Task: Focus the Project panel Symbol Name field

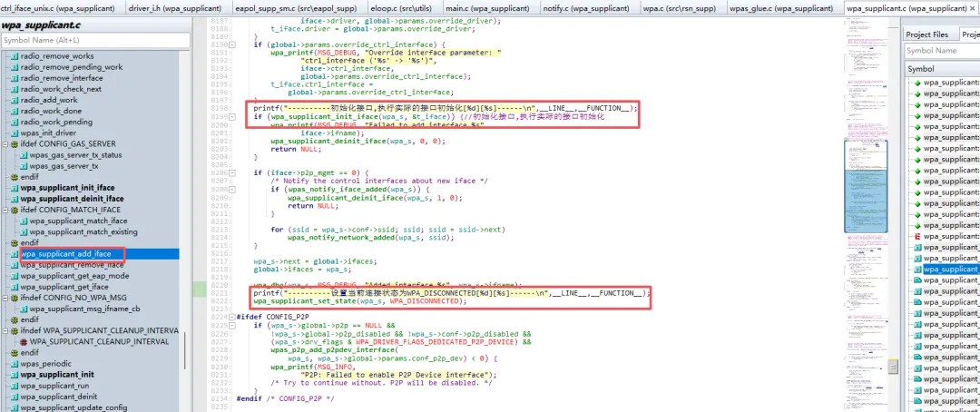Action: [942, 51]
